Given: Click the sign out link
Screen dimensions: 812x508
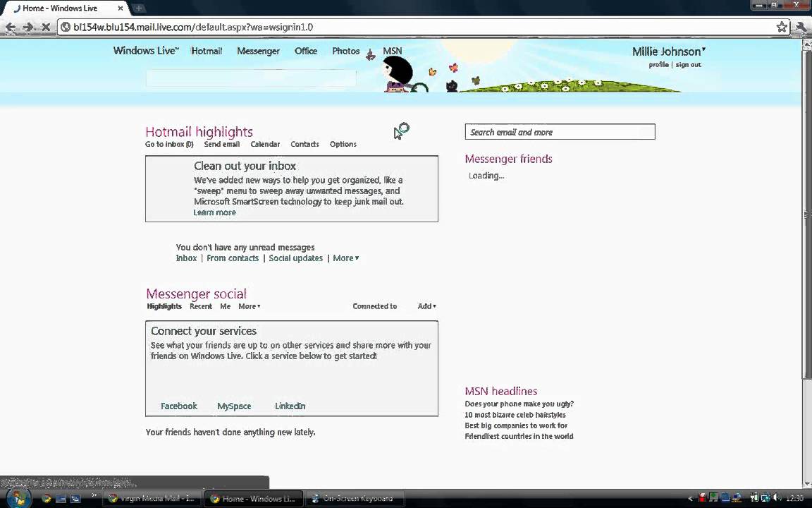Looking at the screenshot, I should tap(688, 65).
